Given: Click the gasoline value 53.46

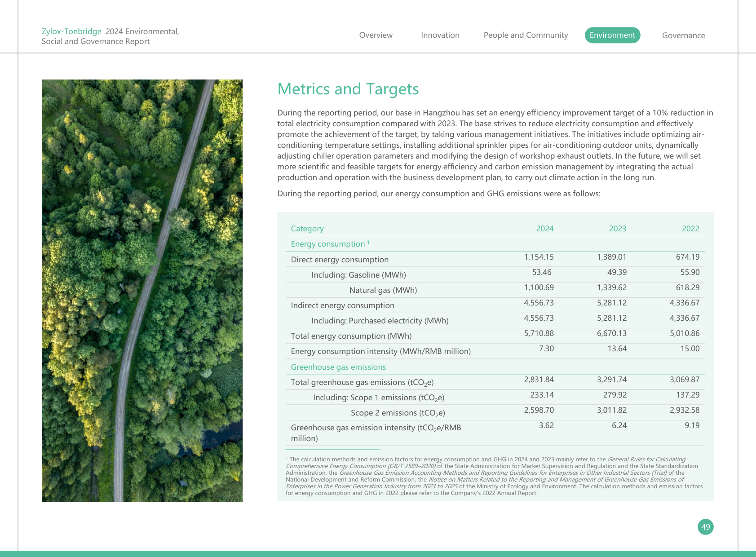Looking at the screenshot, I should [x=542, y=272].
